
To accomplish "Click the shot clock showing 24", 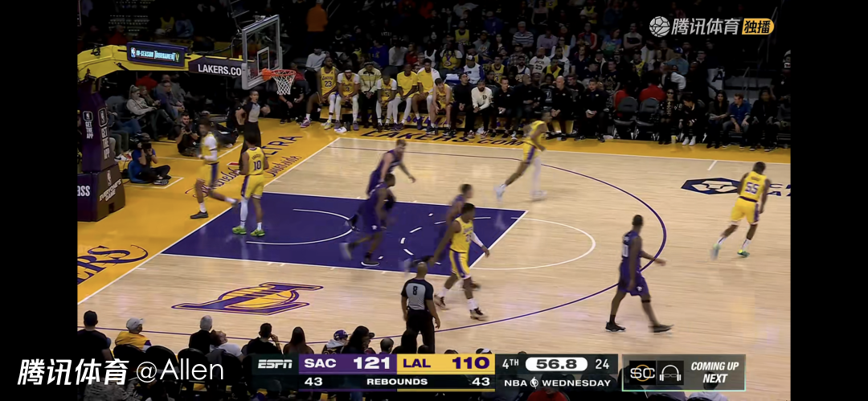I will point(603,364).
